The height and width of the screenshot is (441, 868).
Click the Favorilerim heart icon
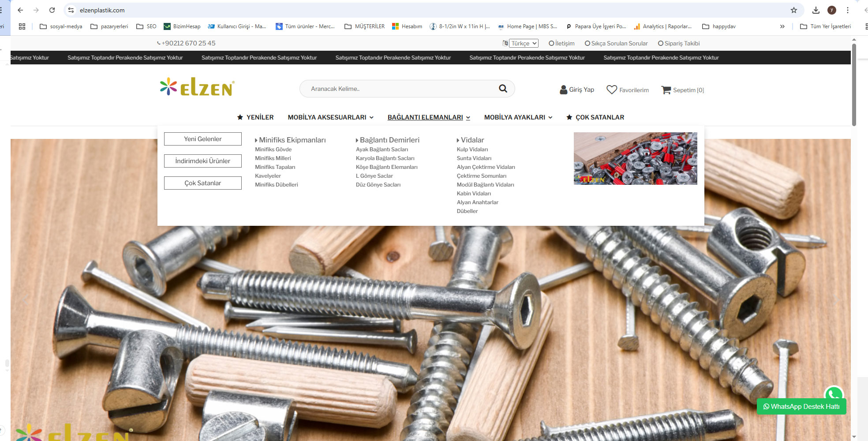[x=611, y=90]
